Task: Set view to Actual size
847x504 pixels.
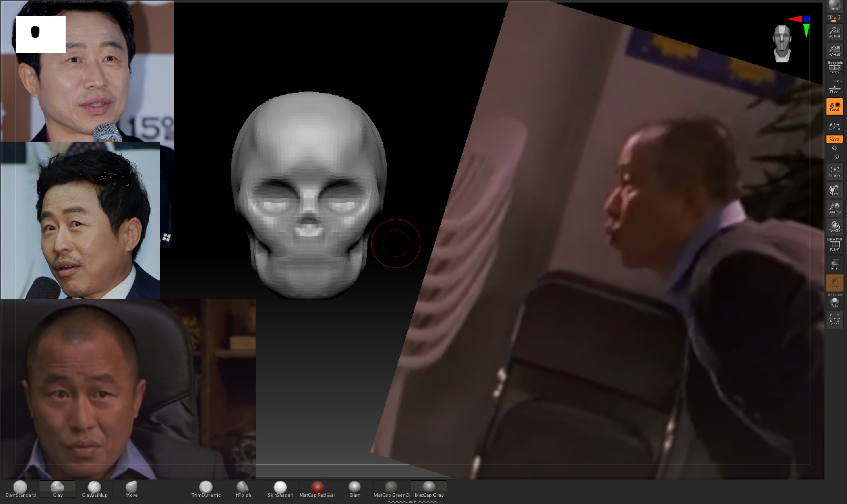Action: 835,32
